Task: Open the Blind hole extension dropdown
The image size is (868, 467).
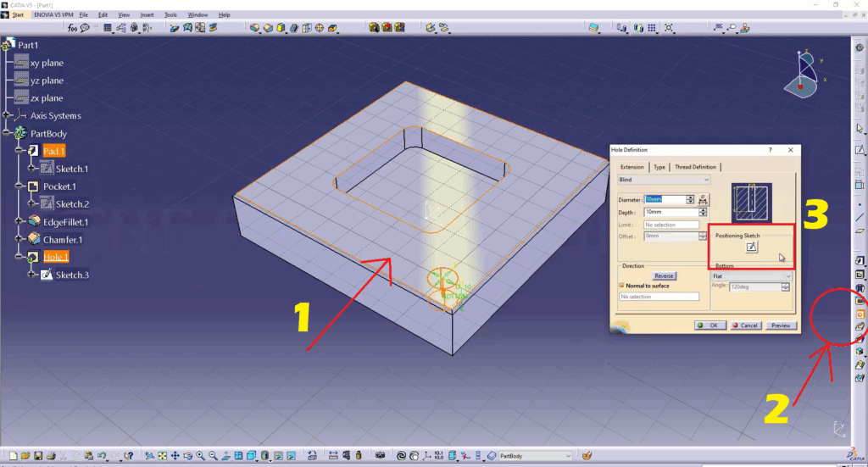Action: coord(665,180)
